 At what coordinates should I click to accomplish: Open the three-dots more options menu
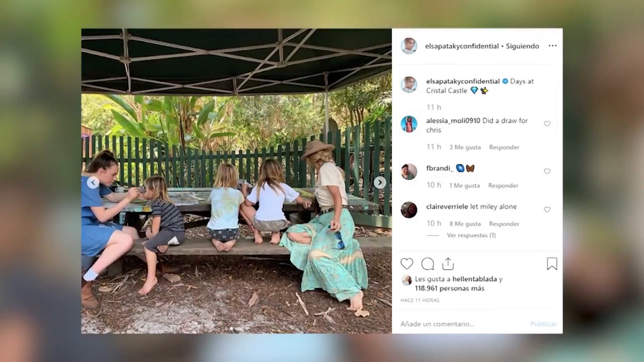(552, 46)
